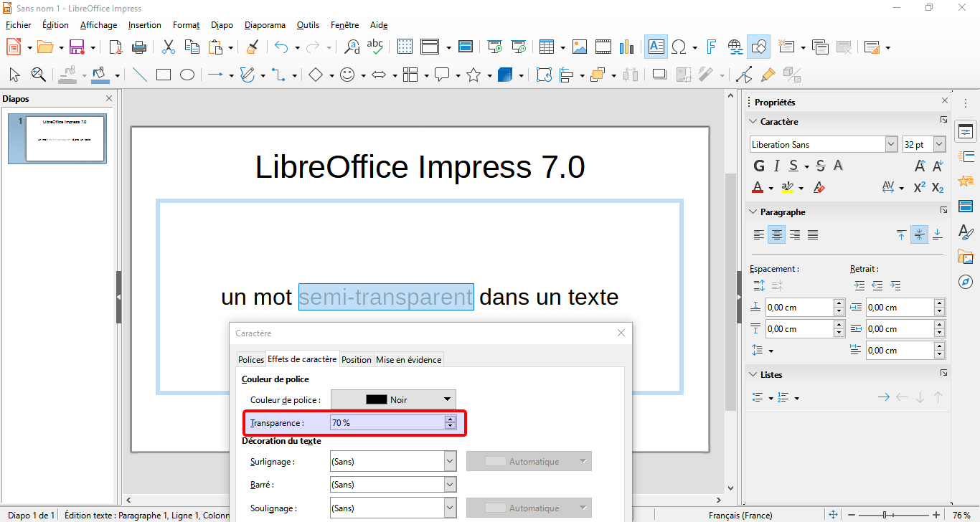Collapse the Listes section
The image size is (980, 522).
pos(753,375)
